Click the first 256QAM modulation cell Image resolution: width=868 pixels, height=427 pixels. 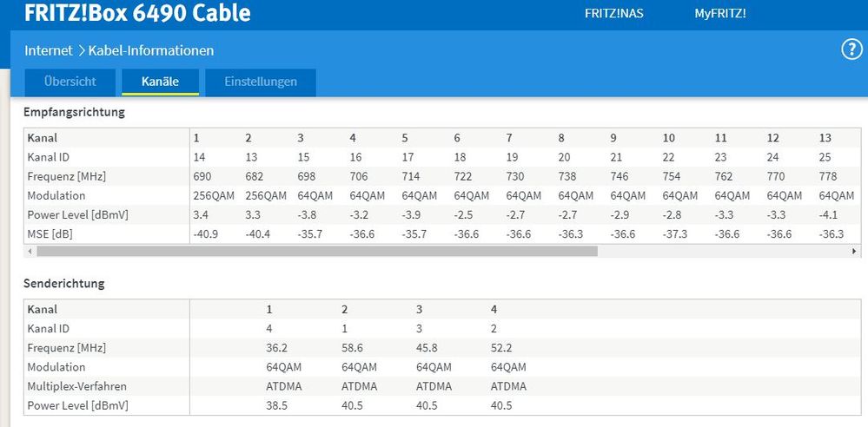[x=214, y=196]
